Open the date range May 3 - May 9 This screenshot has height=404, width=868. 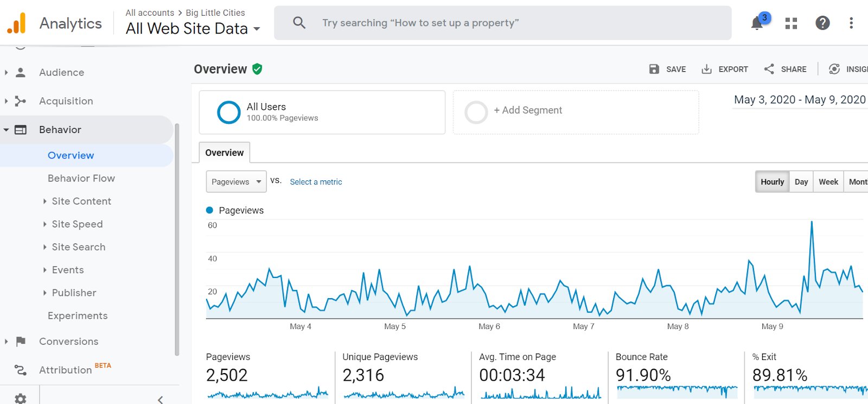800,99
